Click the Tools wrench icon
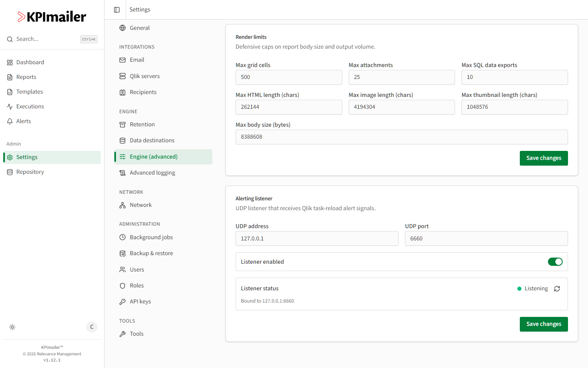Image resolution: width=588 pixels, height=368 pixels. click(x=122, y=334)
